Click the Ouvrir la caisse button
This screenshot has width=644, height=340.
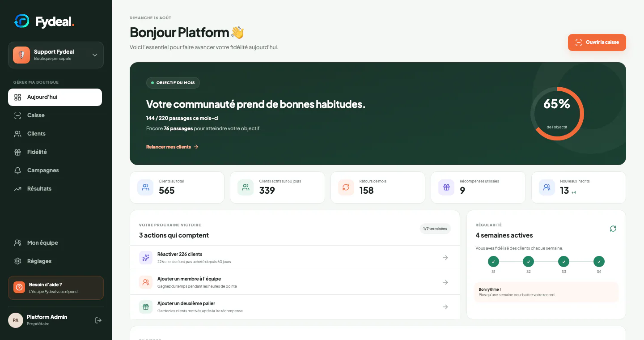pyautogui.click(x=597, y=42)
